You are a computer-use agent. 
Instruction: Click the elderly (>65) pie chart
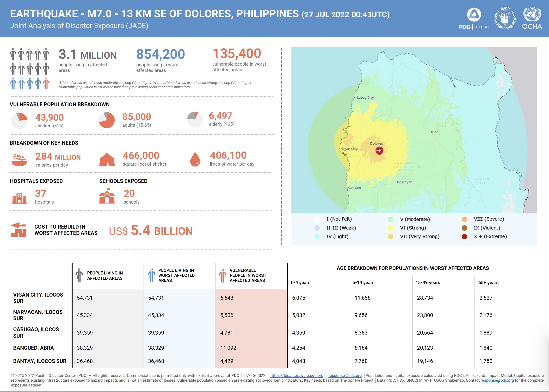(x=195, y=119)
